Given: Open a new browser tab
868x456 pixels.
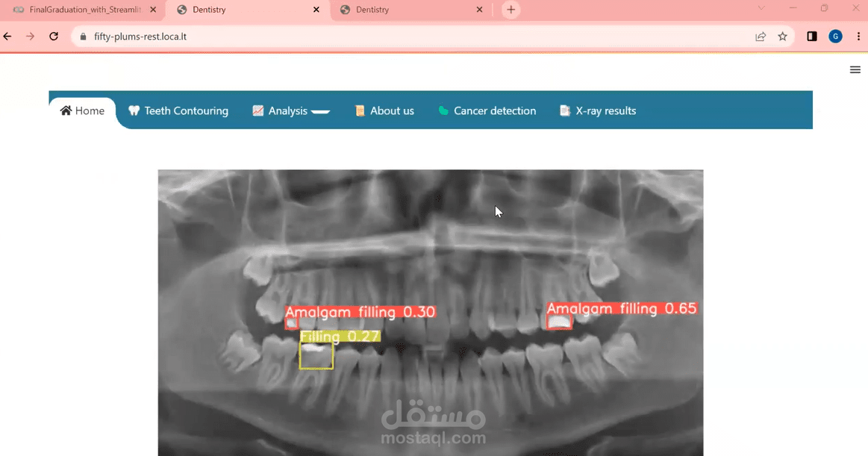Looking at the screenshot, I should tap(511, 10).
